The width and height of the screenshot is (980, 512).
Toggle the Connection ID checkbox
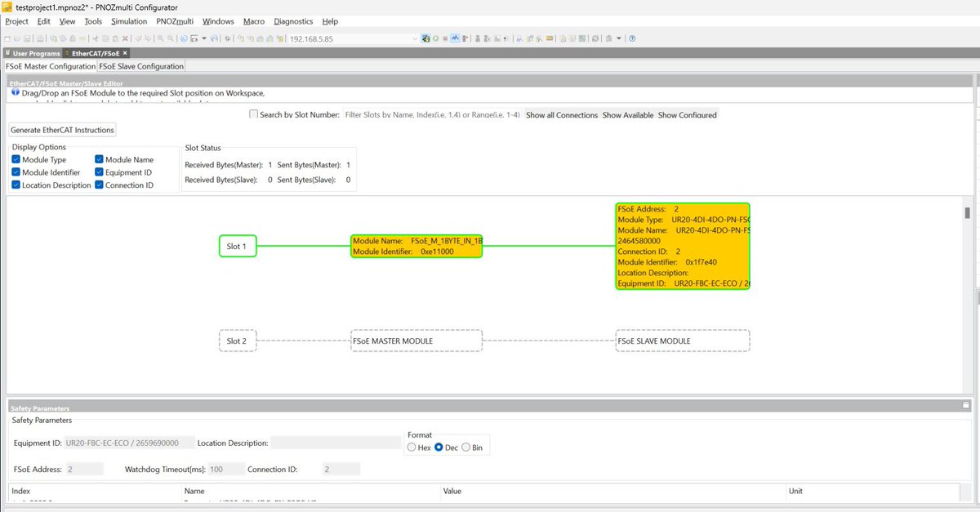[100, 185]
